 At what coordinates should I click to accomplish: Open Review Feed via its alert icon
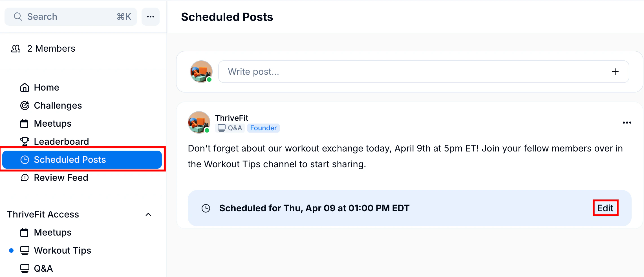coord(25,177)
